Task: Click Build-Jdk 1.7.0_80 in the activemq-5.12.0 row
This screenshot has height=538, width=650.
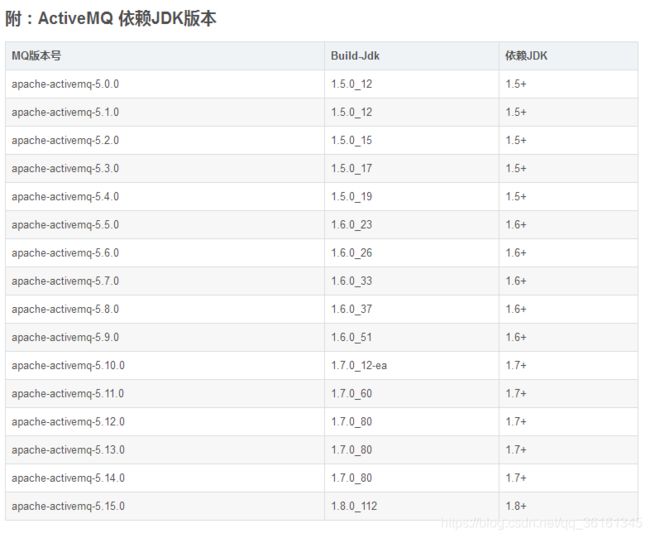Action: click(352, 422)
